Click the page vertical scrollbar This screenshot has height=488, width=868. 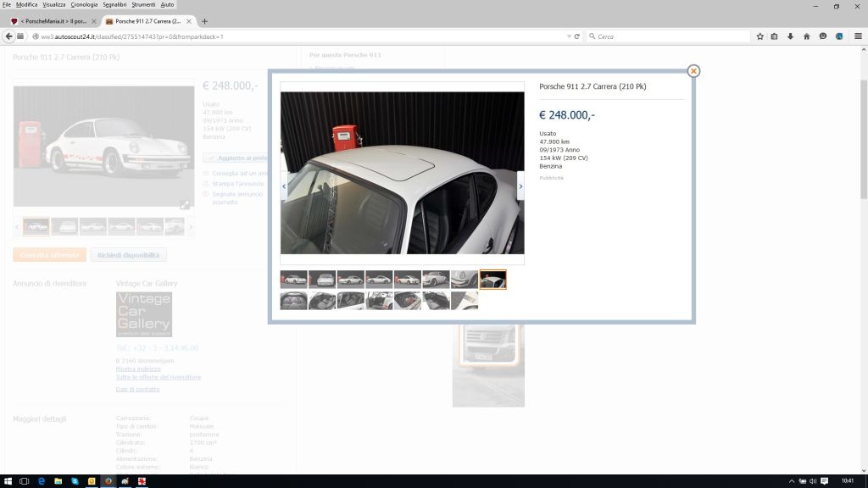pyautogui.click(x=864, y=140)
